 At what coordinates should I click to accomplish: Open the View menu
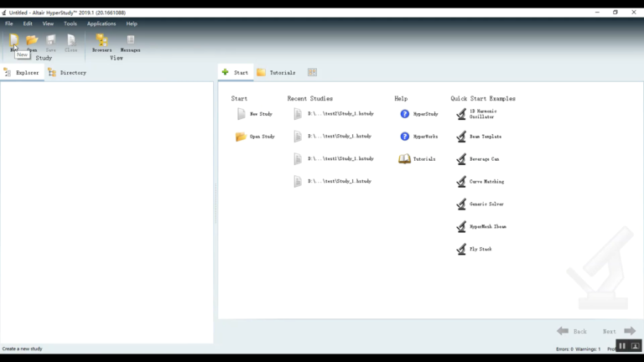(x=48, y=23)
